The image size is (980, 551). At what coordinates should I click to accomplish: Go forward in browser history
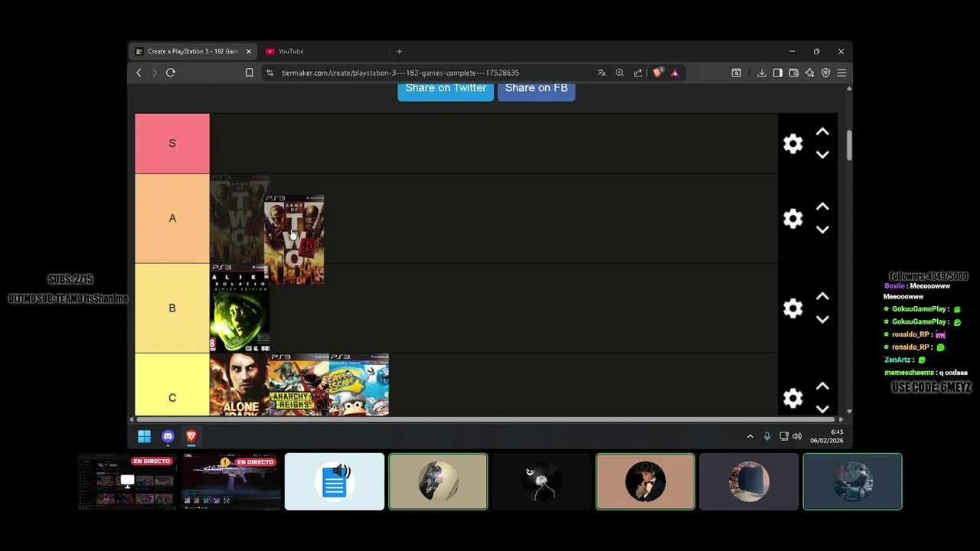click(154, 73)
